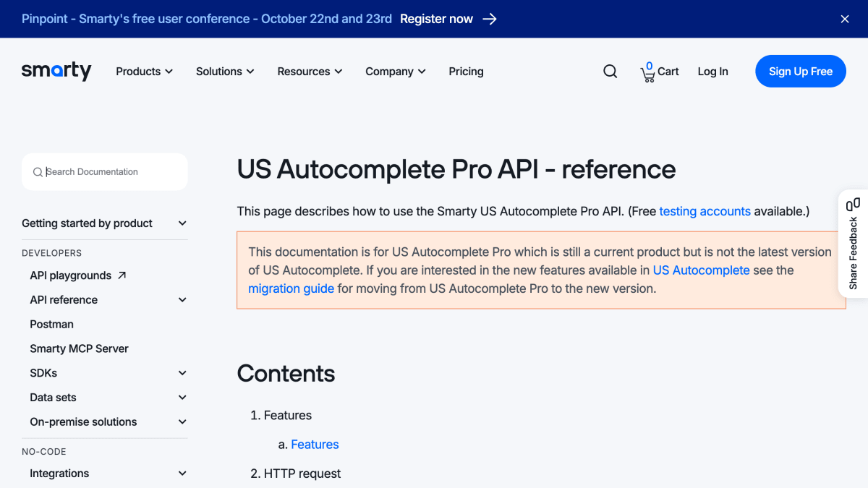
Task: Click the Log In link
Action: pos(712,72)
